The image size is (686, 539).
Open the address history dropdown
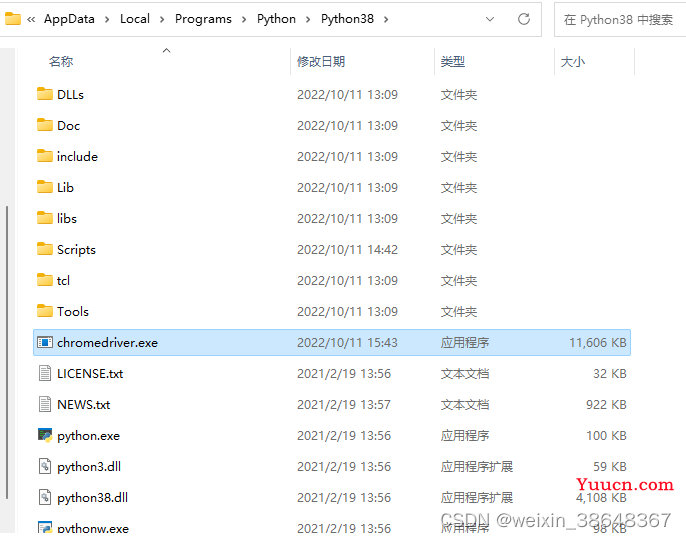pos(490,19)
